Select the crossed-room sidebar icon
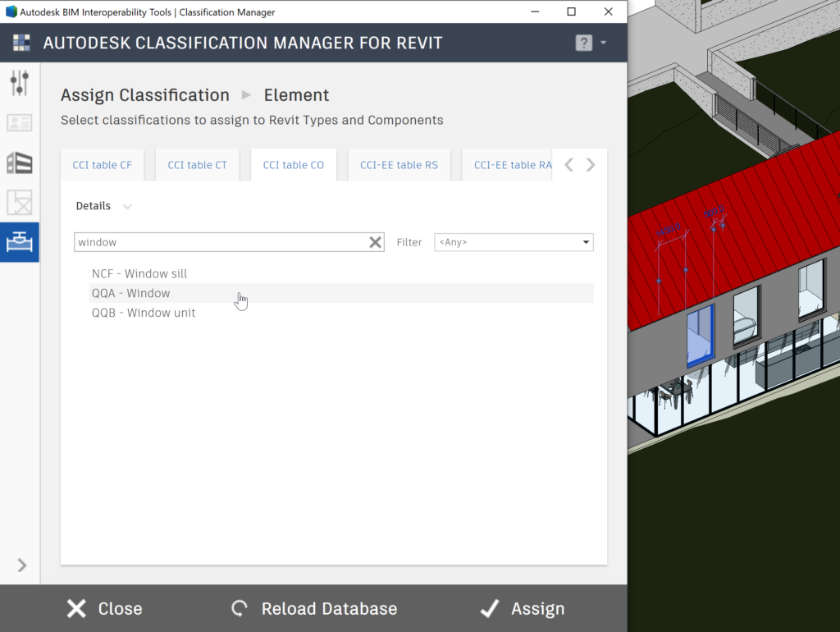 pyautogui.click(x=20, y=202)
